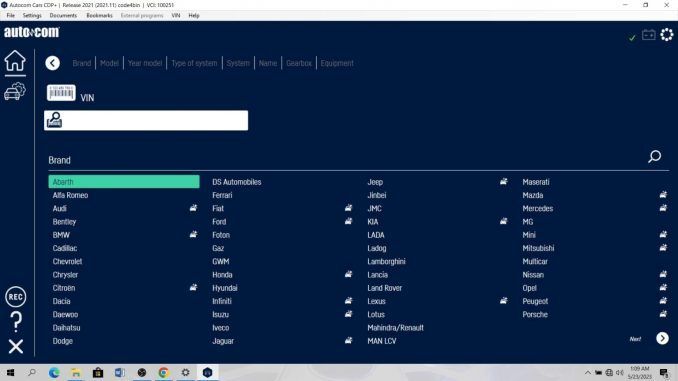Click the VIN input field
The height and width of the screenshot is (381, 678).
pos(146,120)
